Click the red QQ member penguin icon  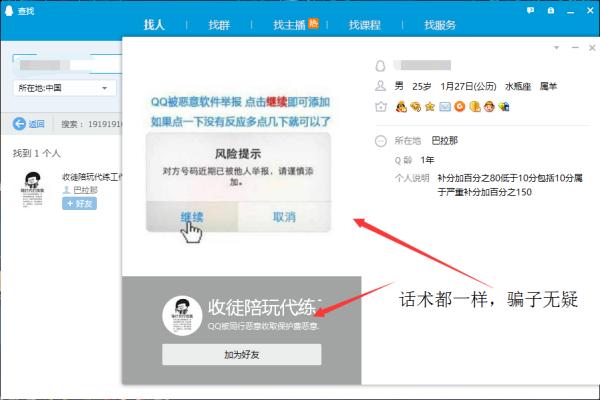point(401,106)
